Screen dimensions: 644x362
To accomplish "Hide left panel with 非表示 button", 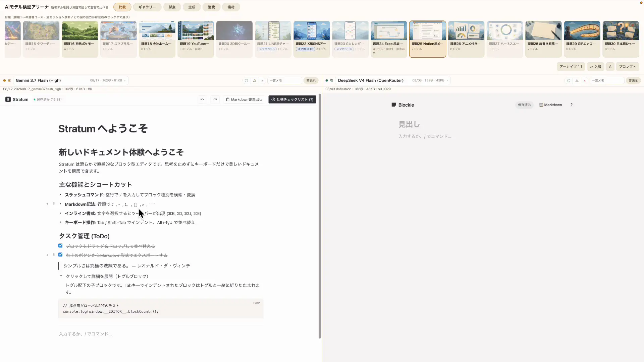I will pyautogui.click(x=311, y=80).
